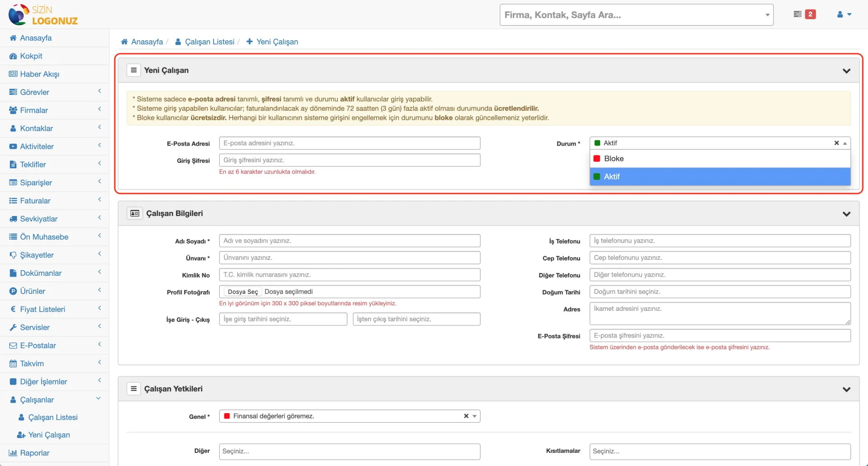Viewport: 868px width, 466px height.
Task: Click the Doğum Tarihi date field
Action: [720, 292]
